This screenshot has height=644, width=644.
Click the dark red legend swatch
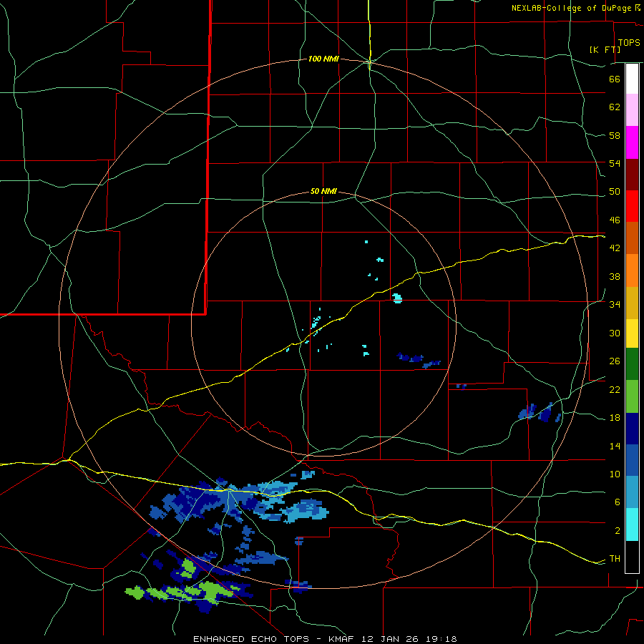[632, 175]
